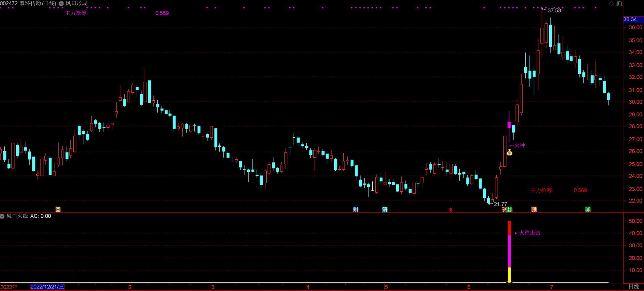Click the 涨 marker icon
The height and width of the screenshot is (291, 644).
(x=504, y=209)
